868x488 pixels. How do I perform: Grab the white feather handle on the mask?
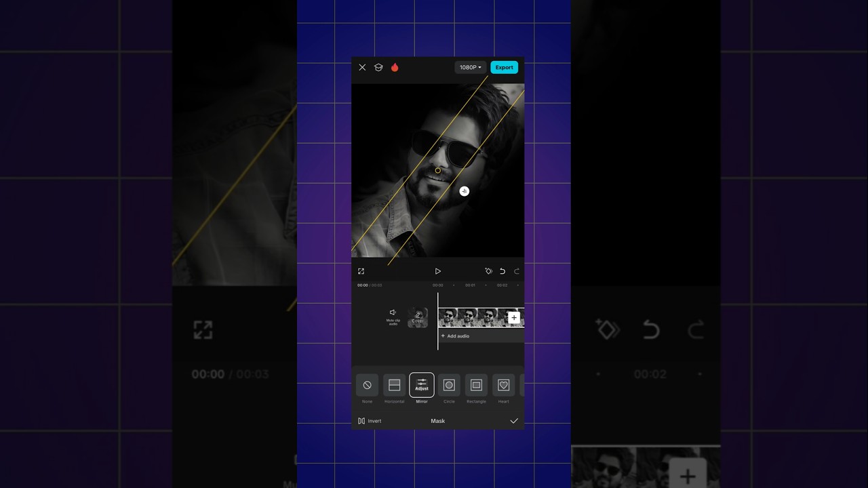point(464,191)
